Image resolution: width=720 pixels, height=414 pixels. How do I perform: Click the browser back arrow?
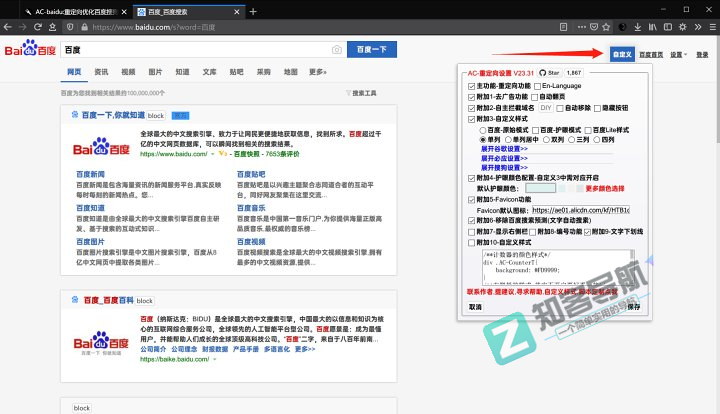coord(8,27)
